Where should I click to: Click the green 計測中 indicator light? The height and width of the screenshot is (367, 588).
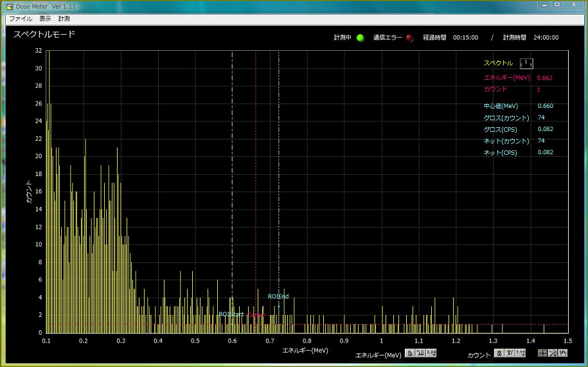(x=360, y=37)
